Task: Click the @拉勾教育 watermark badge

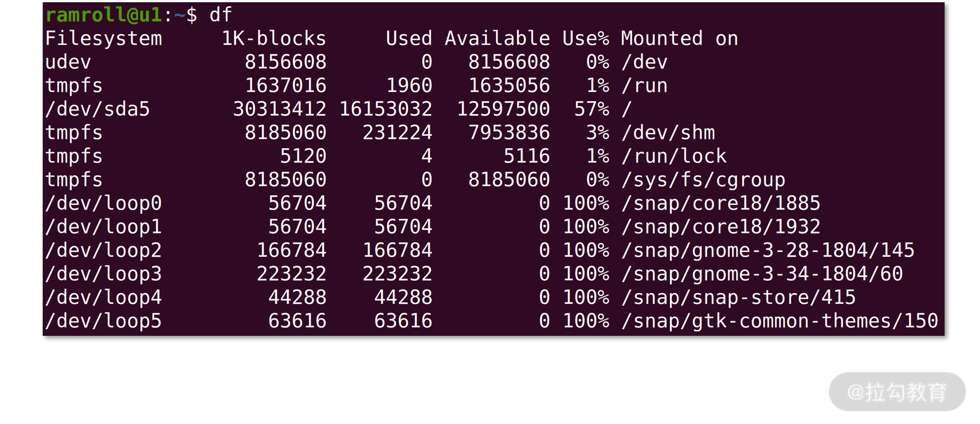Action: pos(897,392)
